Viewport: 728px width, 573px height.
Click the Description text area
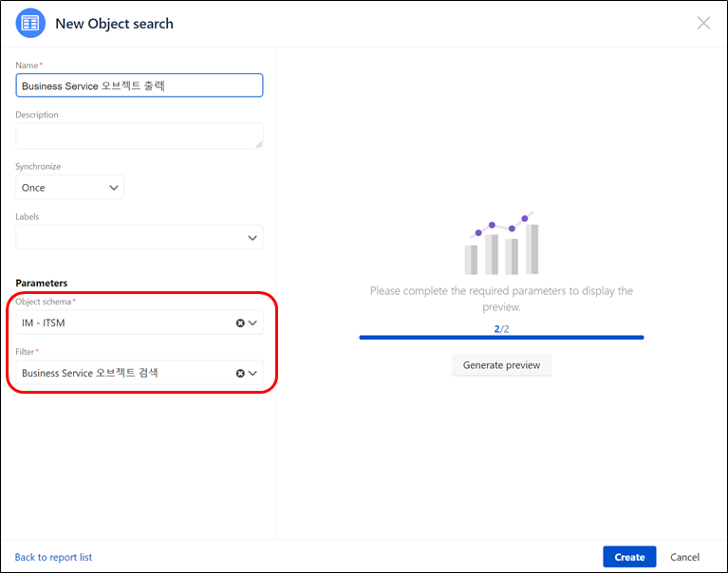(140, 136)
